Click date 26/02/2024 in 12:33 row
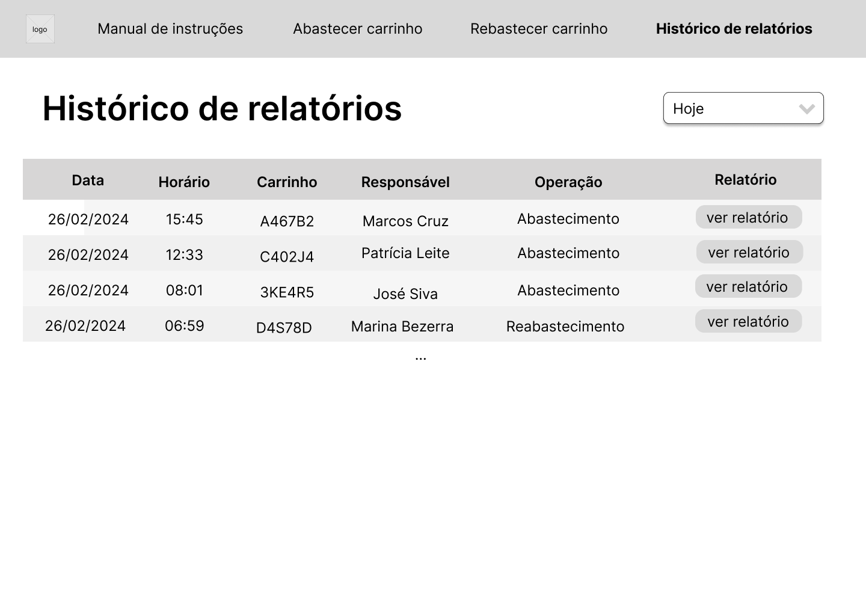The image size is (866, 616). (x=88, y=255)
